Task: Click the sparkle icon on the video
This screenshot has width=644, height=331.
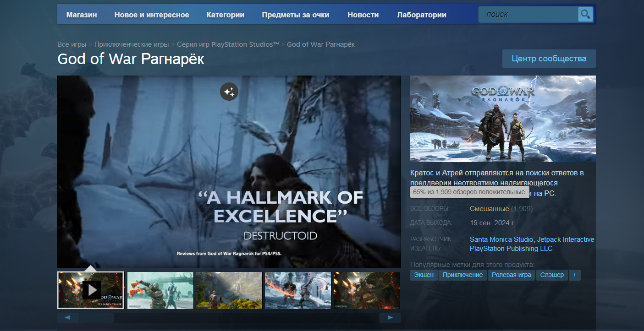Action: 229,92
